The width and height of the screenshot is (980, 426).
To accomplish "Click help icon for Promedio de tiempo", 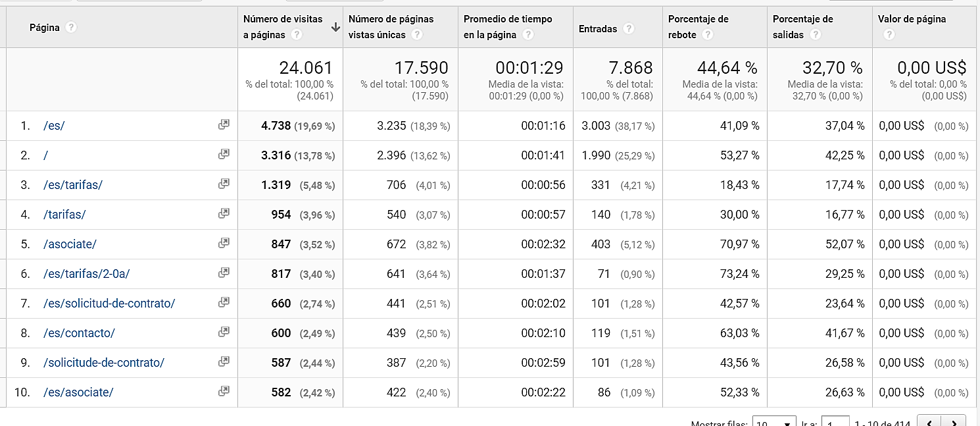I will 528,35.
